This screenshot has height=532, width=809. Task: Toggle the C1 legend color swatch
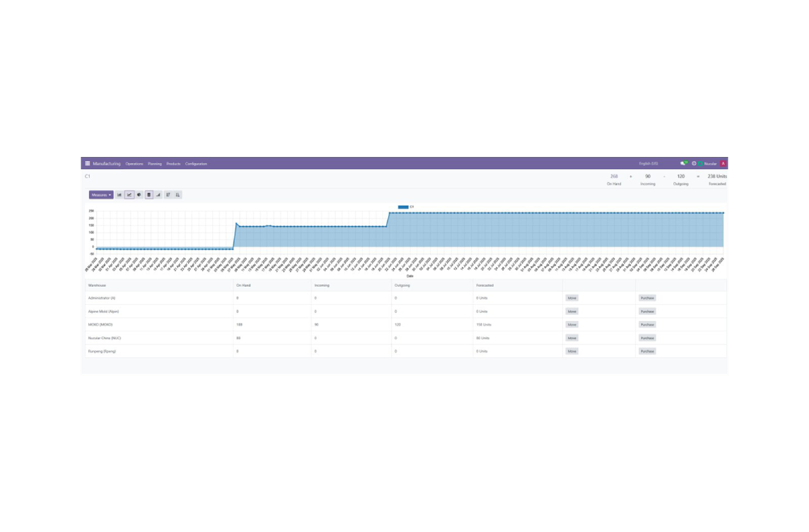tap(403, 207)
